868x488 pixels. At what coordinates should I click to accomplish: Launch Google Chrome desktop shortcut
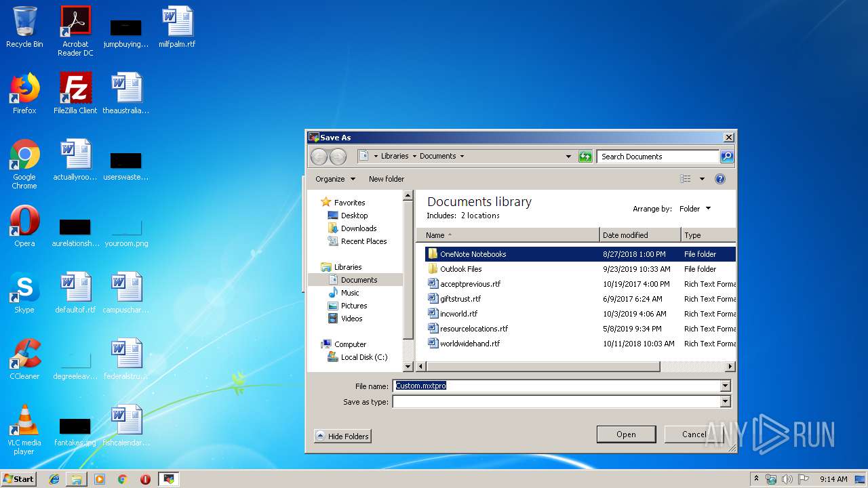(24, 164)
